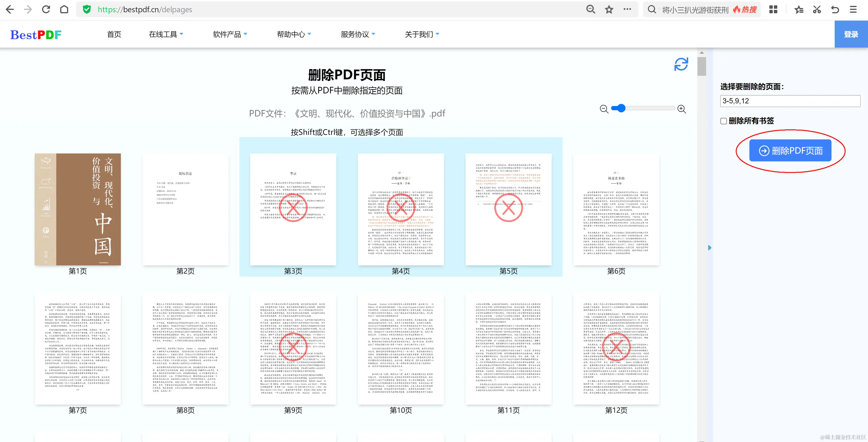This screenshot has width=868, height=442.
Task: Go to browser home page
Action: (64, 9)
